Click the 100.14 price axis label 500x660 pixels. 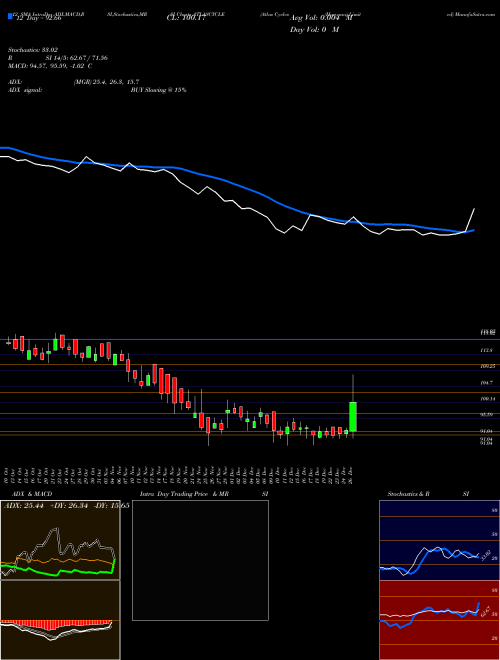(x=487, y=398)
